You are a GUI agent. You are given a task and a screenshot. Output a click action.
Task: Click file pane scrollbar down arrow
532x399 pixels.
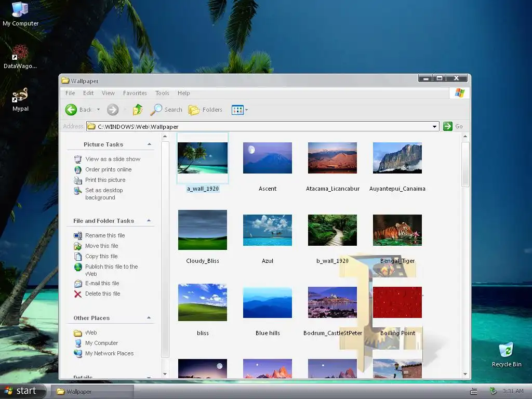[465, 374]
